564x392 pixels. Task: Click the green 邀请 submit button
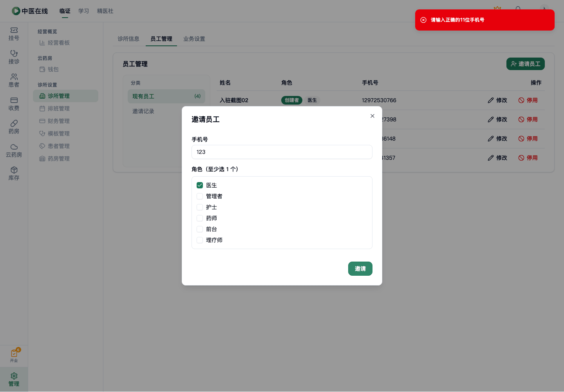pos(360,269)
